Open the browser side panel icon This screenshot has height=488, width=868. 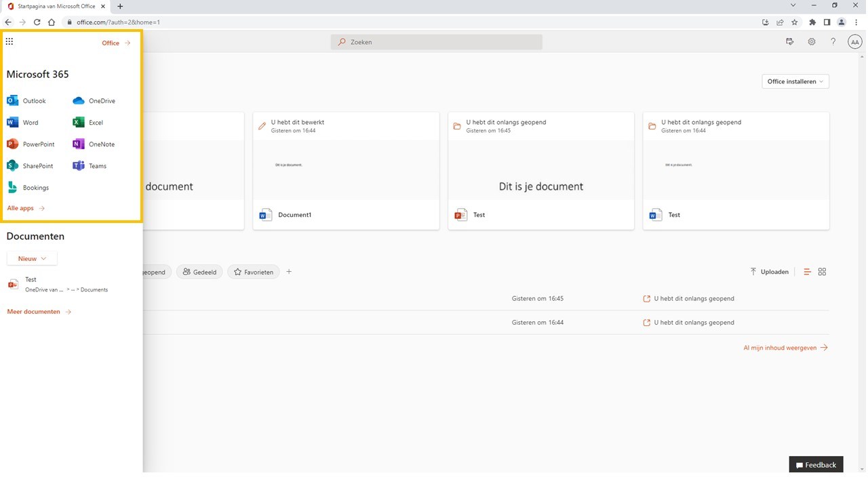pyautogui.click(x=827, y=22)
